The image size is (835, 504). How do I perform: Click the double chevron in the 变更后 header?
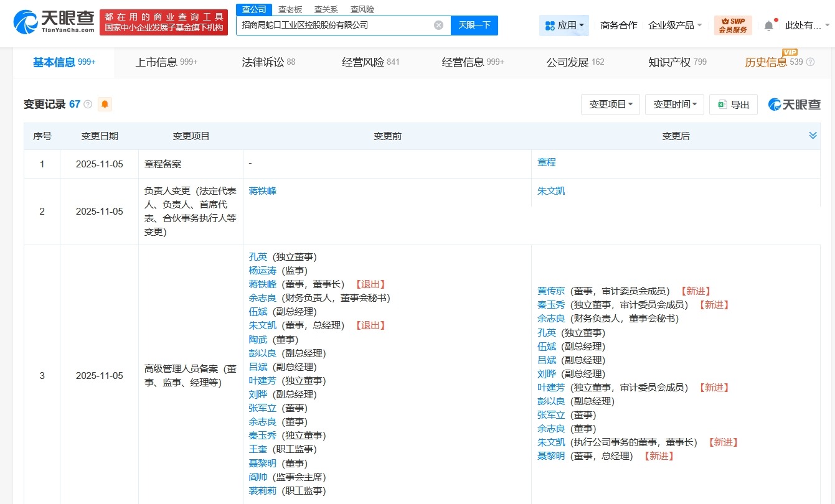click(x=812, y=134)
